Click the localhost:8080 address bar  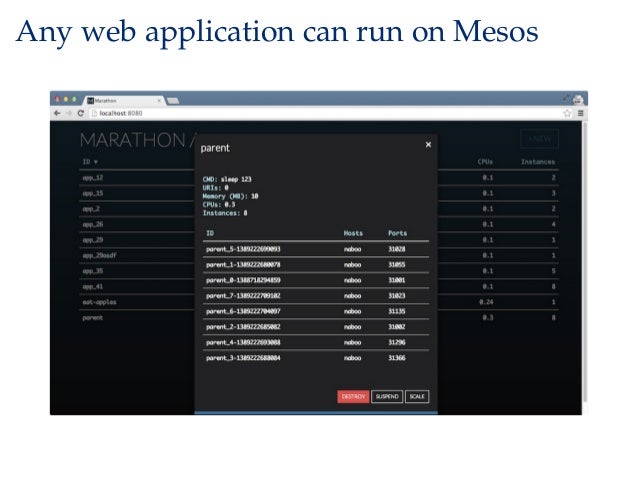[x=326, y=113]
